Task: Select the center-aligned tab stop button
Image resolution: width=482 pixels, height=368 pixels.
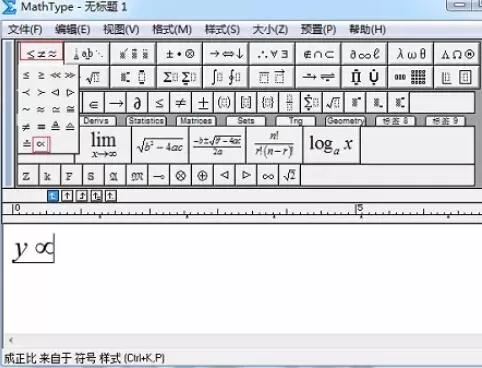Action: tap(67, 196)
